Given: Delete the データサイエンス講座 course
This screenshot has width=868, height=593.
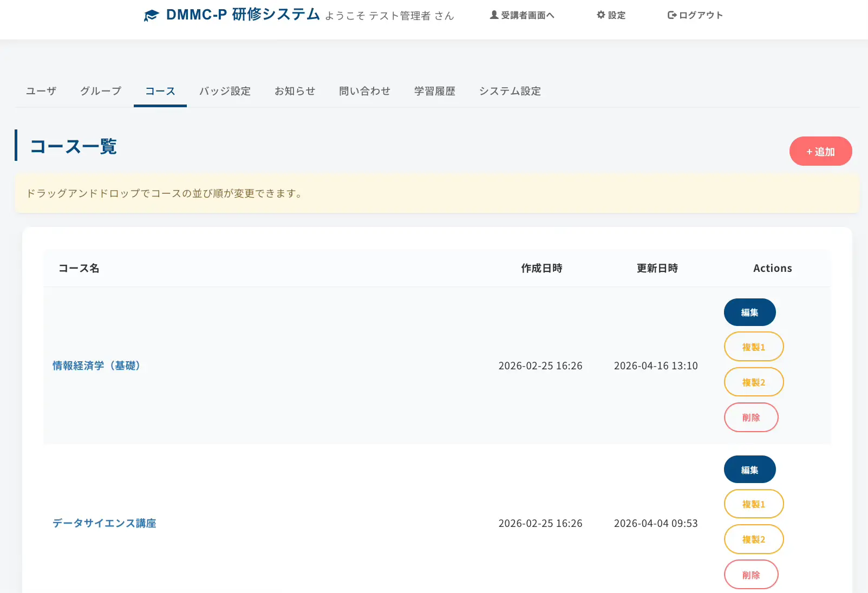Looking at the screenshot, I should [750, 575].
